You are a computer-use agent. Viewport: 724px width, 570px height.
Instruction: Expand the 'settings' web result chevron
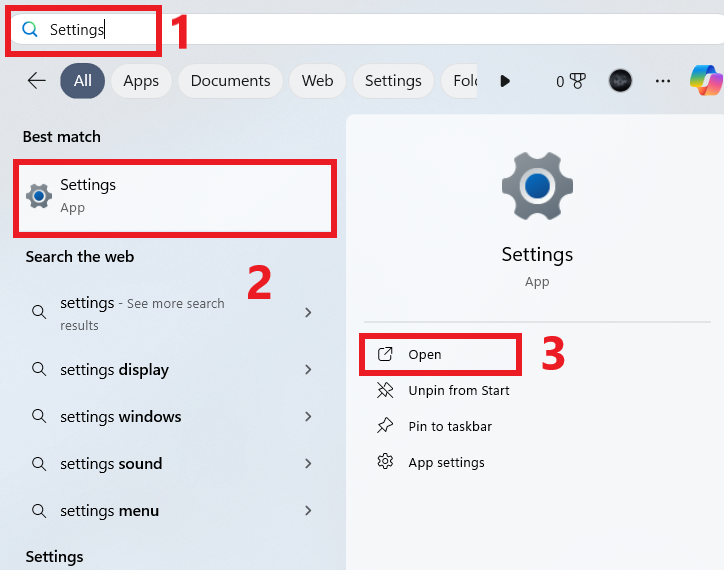click(308, 313)
